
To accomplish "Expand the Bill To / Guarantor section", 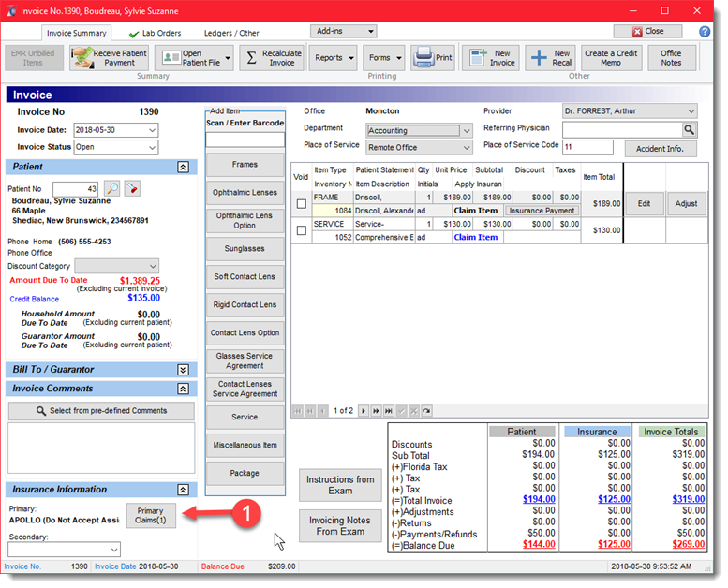I will pos(183,370).
